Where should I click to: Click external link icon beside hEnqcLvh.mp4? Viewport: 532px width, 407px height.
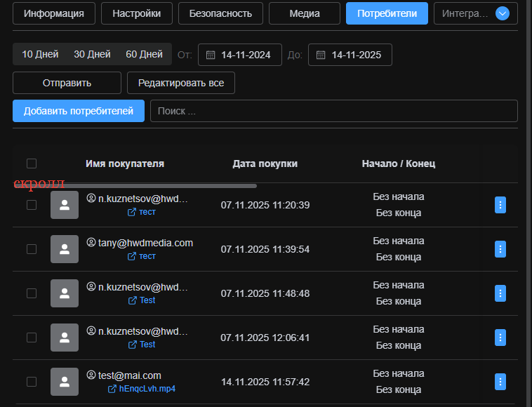point(112,389)
